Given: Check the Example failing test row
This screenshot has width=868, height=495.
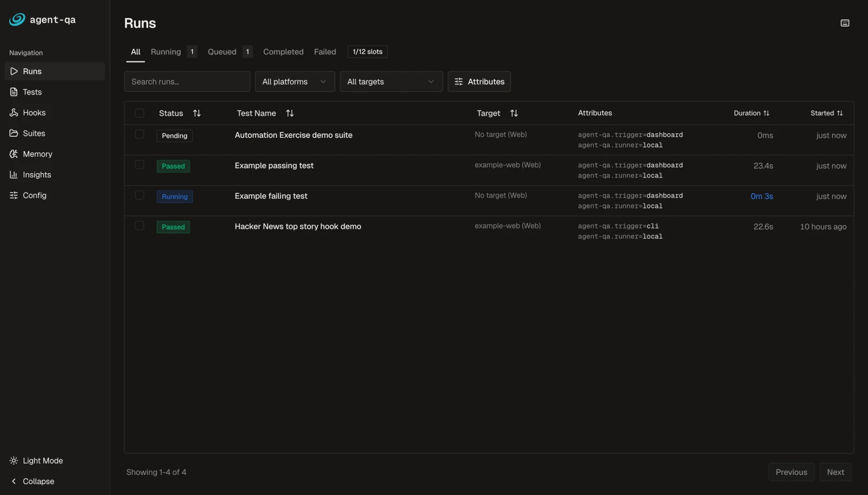Looking at the screenshot, I should click(139, 195).
